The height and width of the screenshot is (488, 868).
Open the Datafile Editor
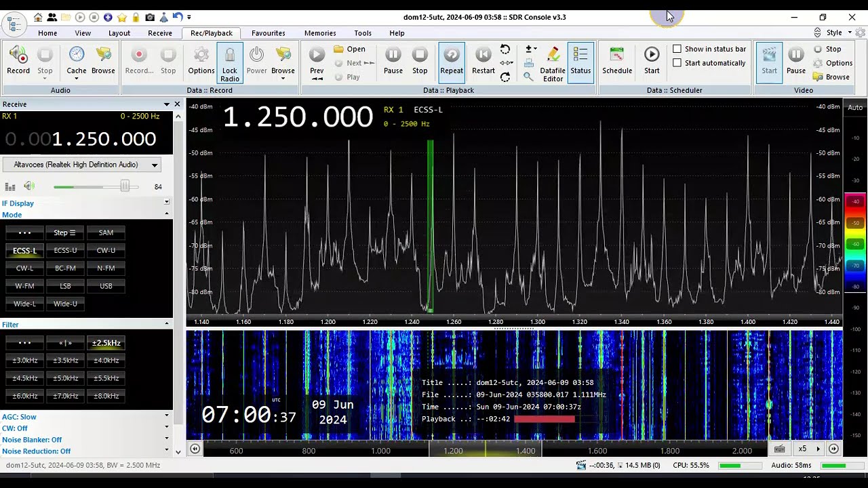[x=553, y=64]
